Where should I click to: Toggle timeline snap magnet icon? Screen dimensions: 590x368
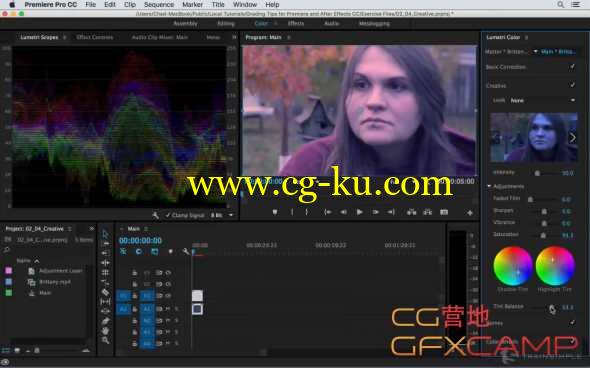point(138,251)
